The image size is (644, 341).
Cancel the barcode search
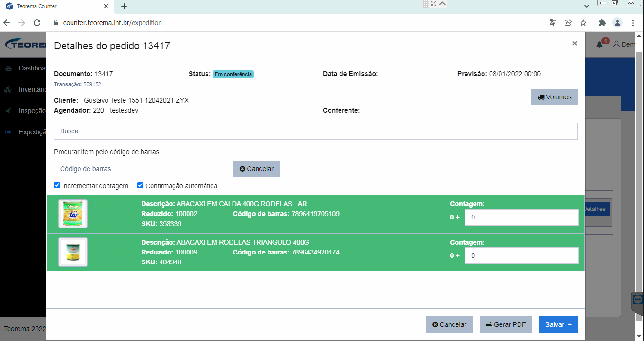pyautogui.click(x=257, y=169)
